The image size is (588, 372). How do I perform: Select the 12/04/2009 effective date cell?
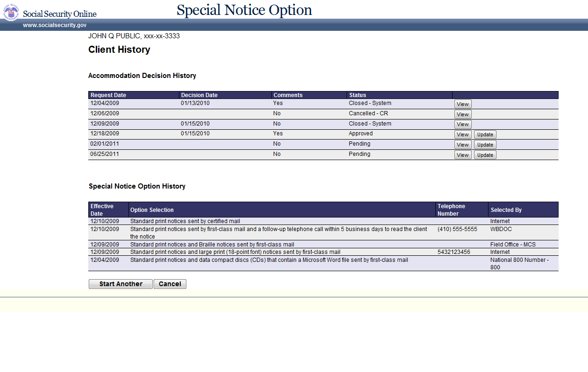click(105, 260)
